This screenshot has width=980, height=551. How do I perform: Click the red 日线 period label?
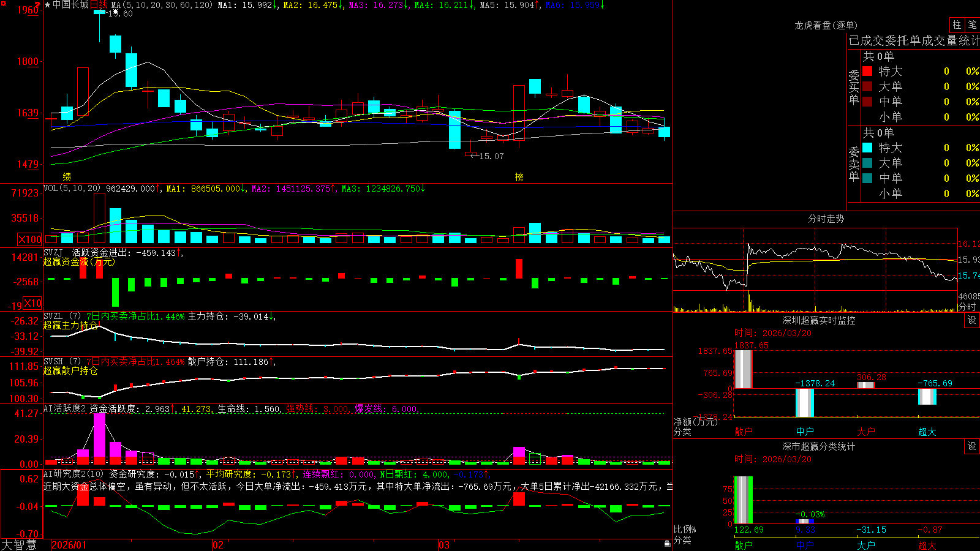pos(99,5)
